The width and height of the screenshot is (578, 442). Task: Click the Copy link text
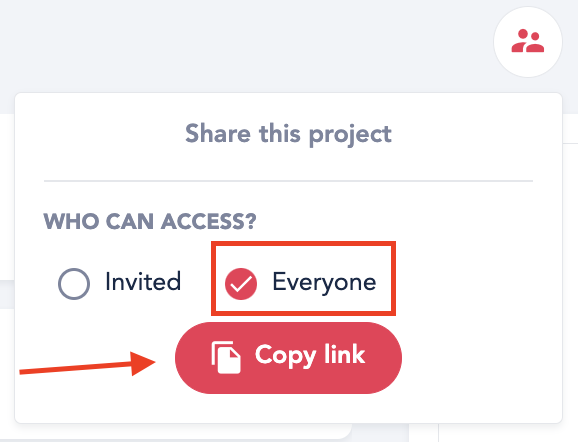(x=310, y=355)
